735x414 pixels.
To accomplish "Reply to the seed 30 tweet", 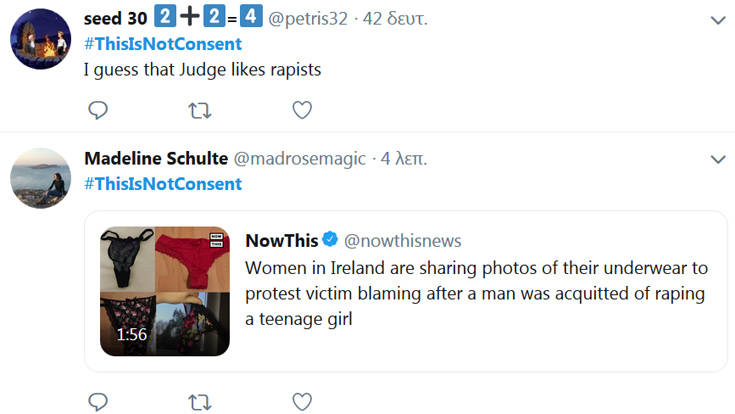I will click(98, 108).
